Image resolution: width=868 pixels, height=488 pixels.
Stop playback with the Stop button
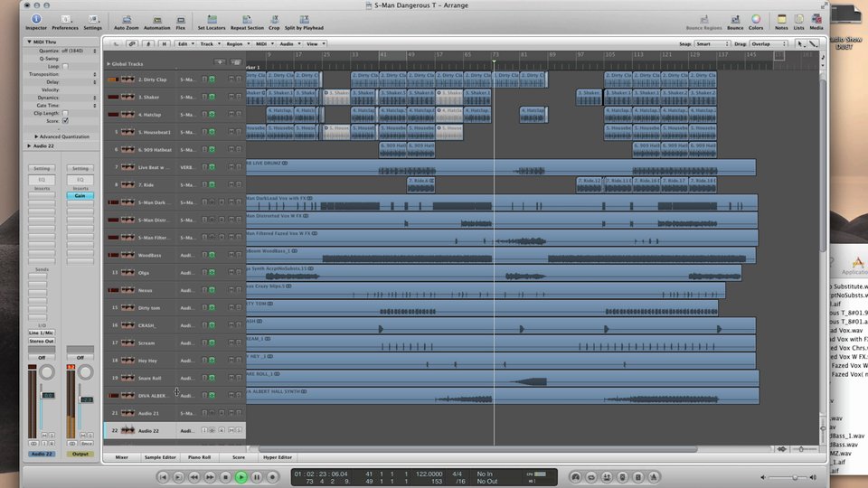coord(225,477)
